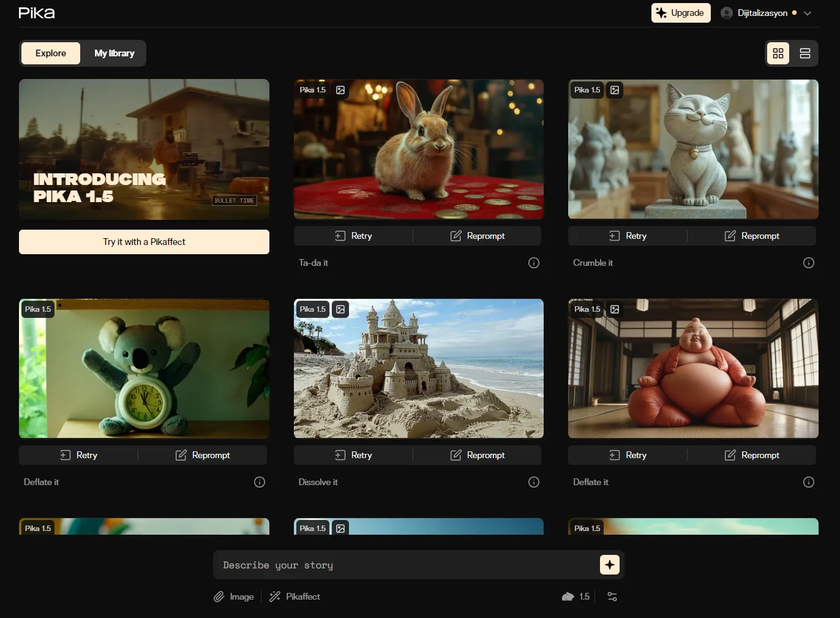Click the image icon on cat video

tap(615, 90)
